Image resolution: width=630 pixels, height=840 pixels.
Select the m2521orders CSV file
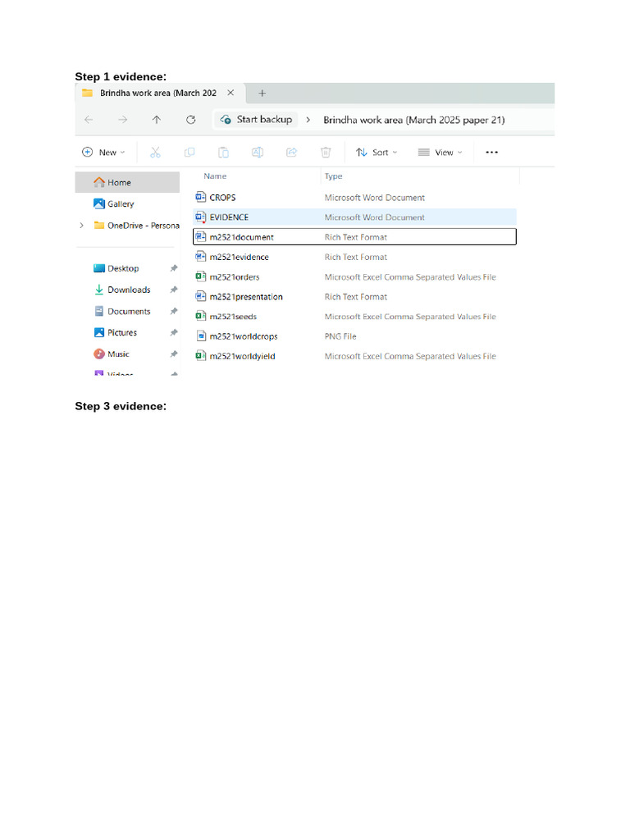pos(354,277)
